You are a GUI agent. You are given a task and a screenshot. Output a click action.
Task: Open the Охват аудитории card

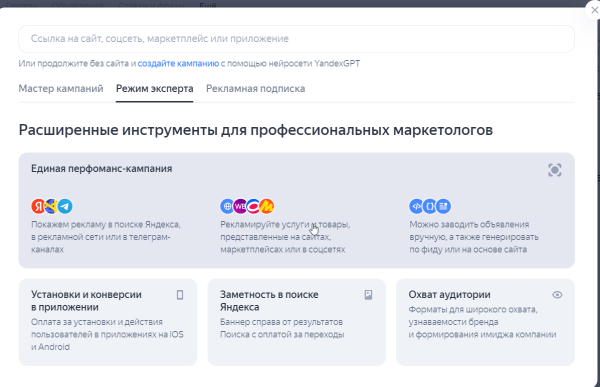[485, 322]
